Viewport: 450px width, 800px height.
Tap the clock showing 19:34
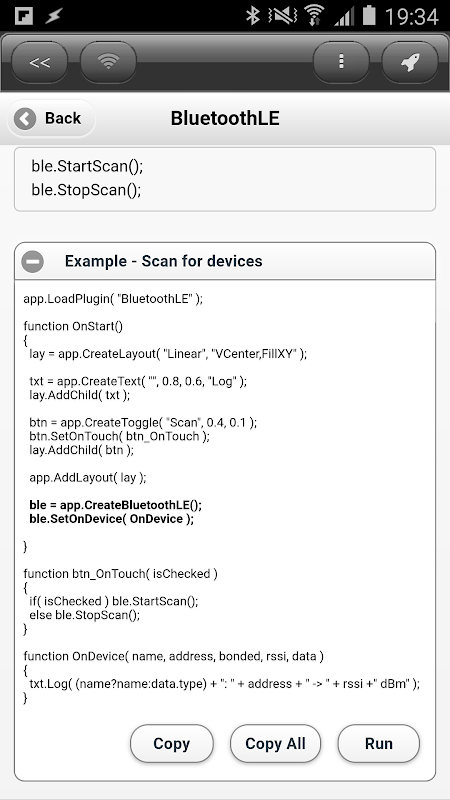412,16
